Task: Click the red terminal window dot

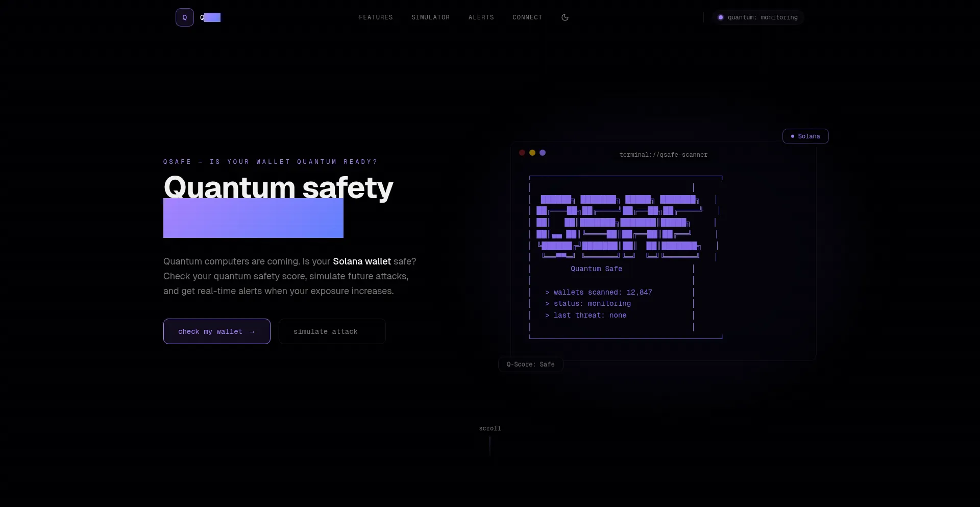Action: tap(522, 153)
